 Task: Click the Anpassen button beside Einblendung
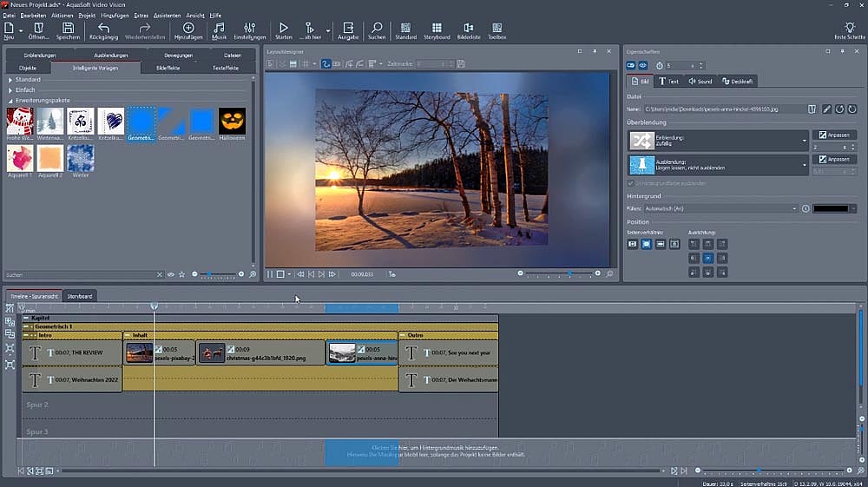[x=834, y=135]
